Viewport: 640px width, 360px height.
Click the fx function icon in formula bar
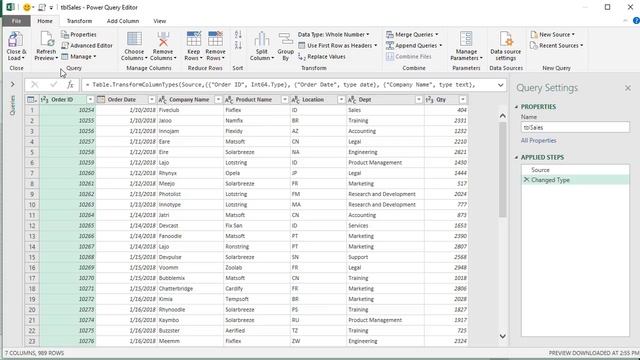[x=70, y=85]
